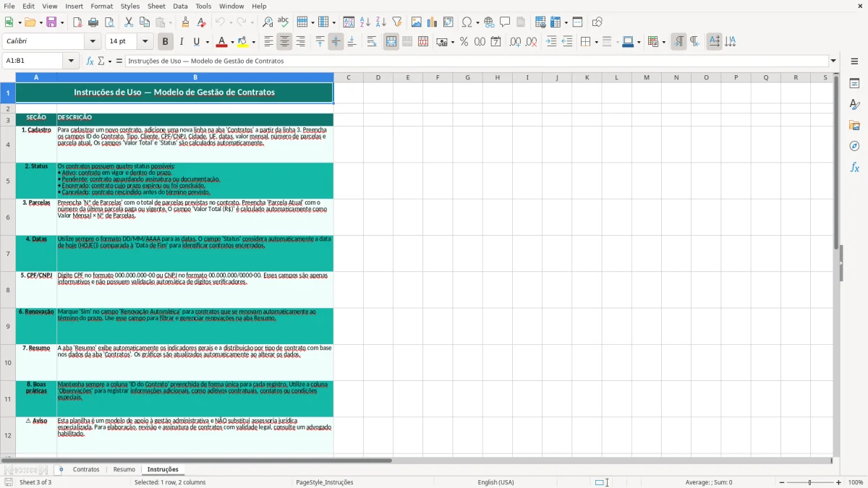The width and height of the screenshot is (868, 488).
Task: Click the Save document icon
Action: [x=51, y=22]
